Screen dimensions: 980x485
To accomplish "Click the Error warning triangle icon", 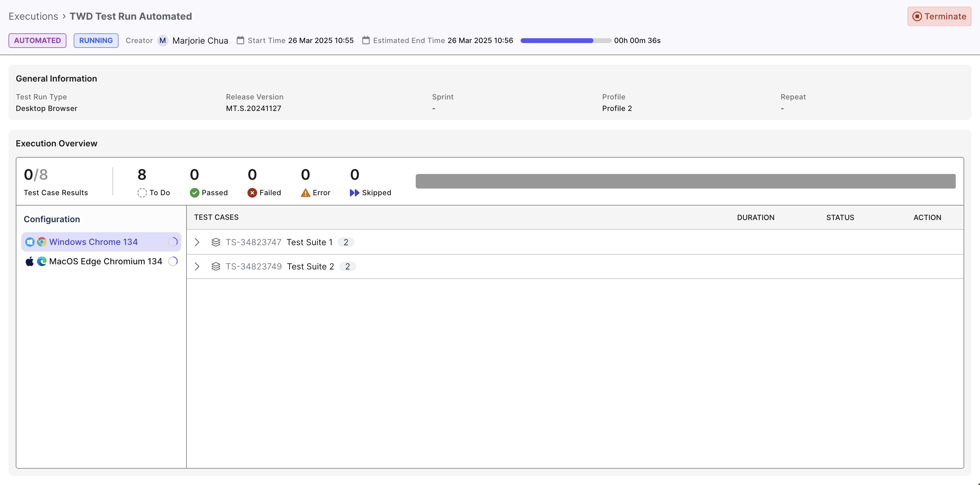I will tap(305, 193).
